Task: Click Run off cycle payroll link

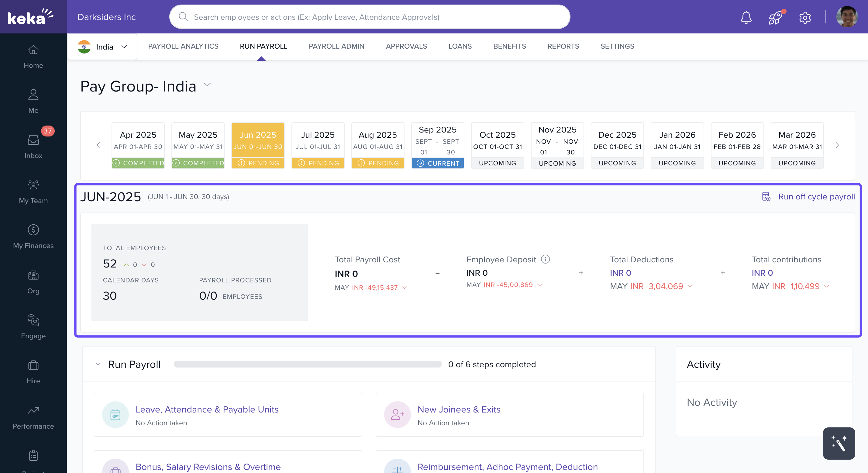Action: pyautogui.click(x=816, y=197)
